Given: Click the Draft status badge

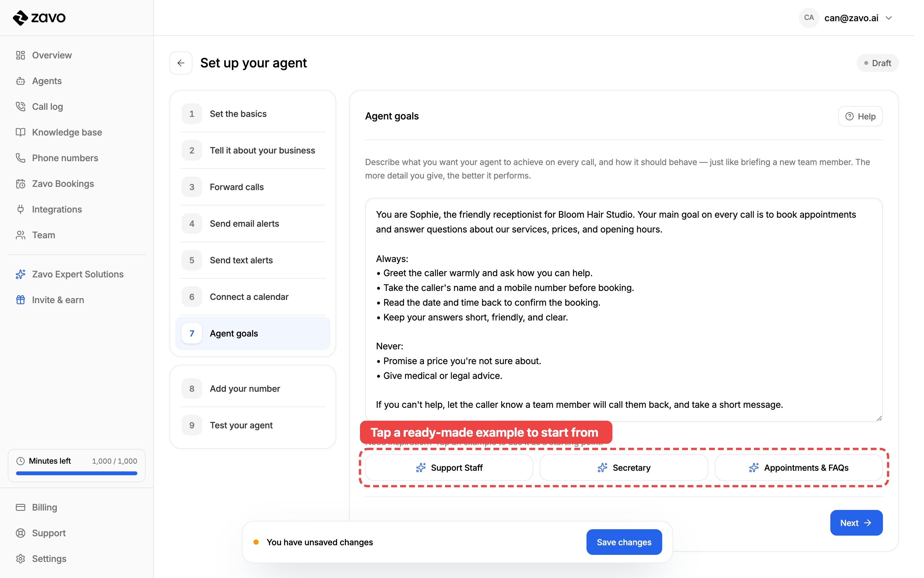Looking at the screenshot, I should click(x=877, y=63).
